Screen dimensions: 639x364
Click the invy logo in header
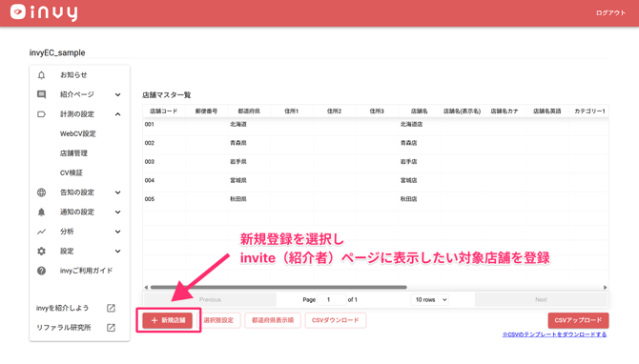(44, 12)
